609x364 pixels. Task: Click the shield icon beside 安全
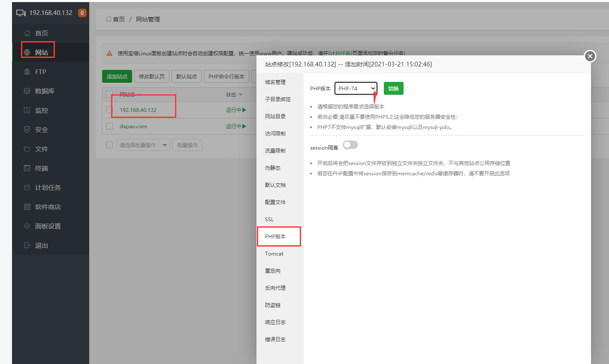click(x=27, y=129)
